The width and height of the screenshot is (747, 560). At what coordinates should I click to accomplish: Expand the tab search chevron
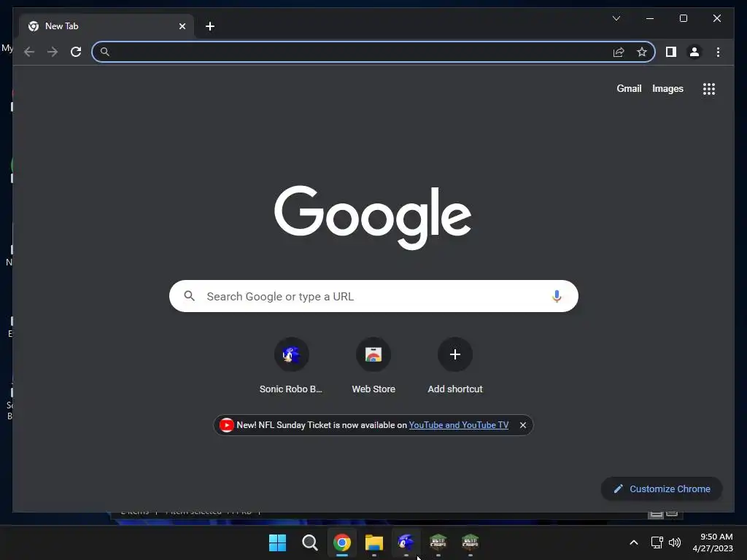tap(616, 18)
